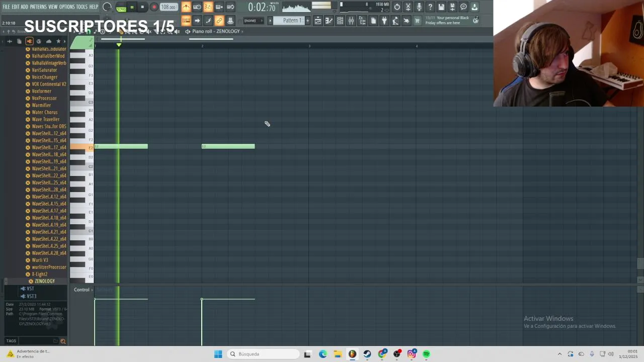Save project with the floppy disk icon
This screenshot has height=362, width=644.
441,7
